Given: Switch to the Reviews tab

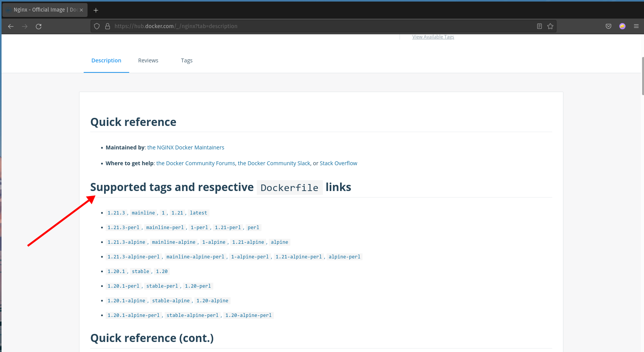Looking at the screenshot, I should coord(148,60).
